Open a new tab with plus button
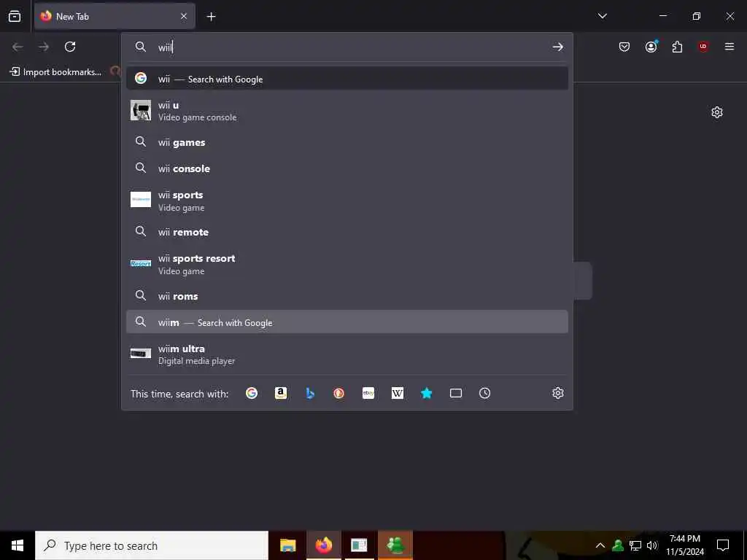Screen dimensions: 747x560 pos(211,17)
